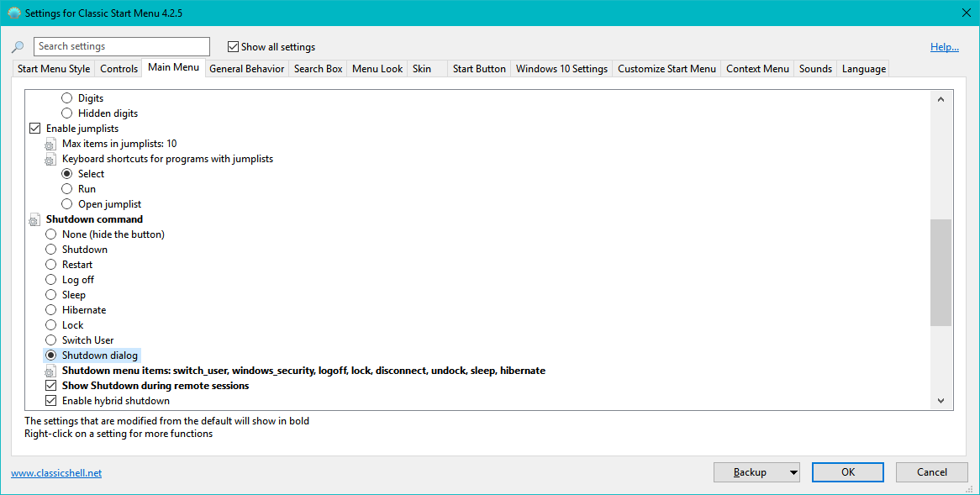Switch to Customize Start Menu tab
Image resolution: width=980 pixels, height=495 pixels.
click(667, 69)
